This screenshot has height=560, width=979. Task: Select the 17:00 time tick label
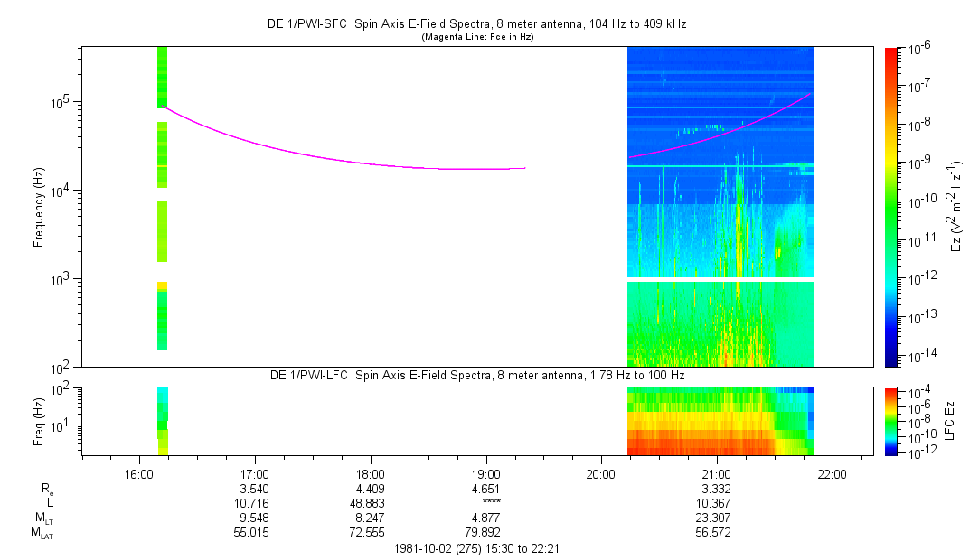(254, 473)
